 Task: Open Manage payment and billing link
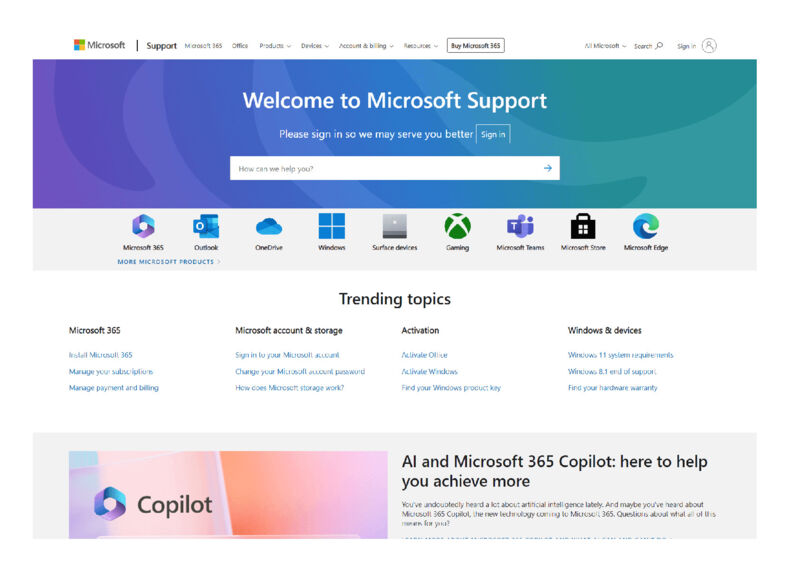pyautogui.click(x=114, y=387)
